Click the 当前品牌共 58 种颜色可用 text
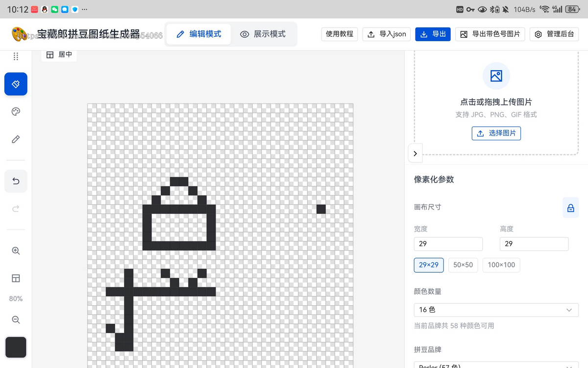This screenshot has width=588, height=368. [x=454, y=326]
